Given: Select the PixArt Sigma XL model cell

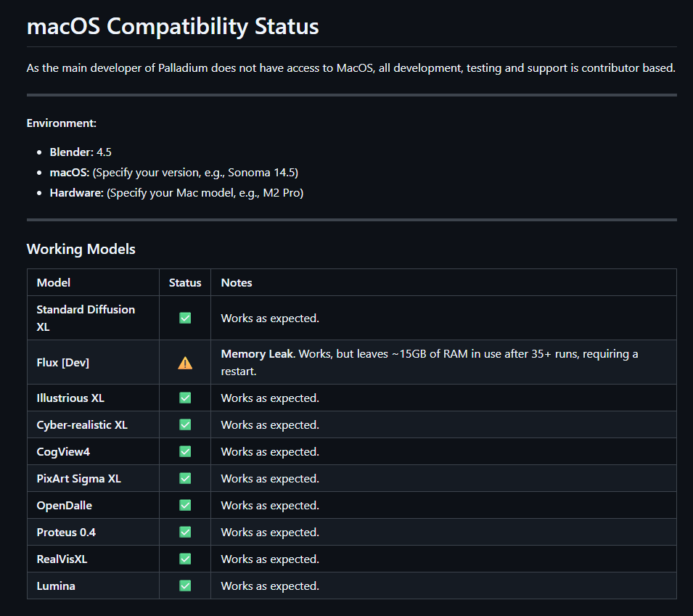Looking at the screenshot, I should click(x=94, y=478).
